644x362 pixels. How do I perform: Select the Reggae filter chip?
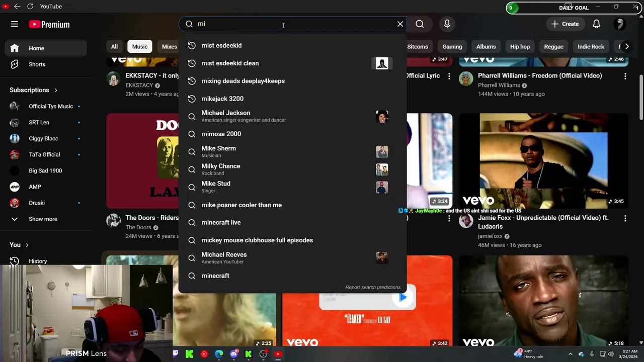pyautogui.click(x=553, y=47)
